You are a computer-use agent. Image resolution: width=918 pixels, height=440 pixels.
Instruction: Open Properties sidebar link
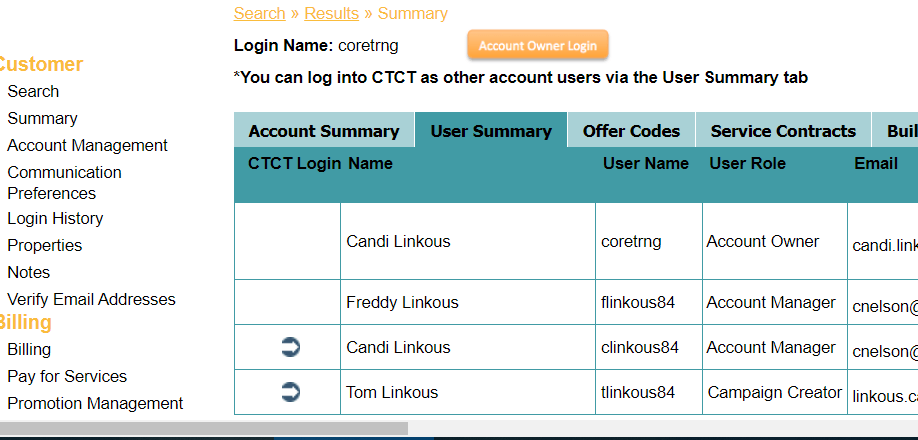coord(44,245)
